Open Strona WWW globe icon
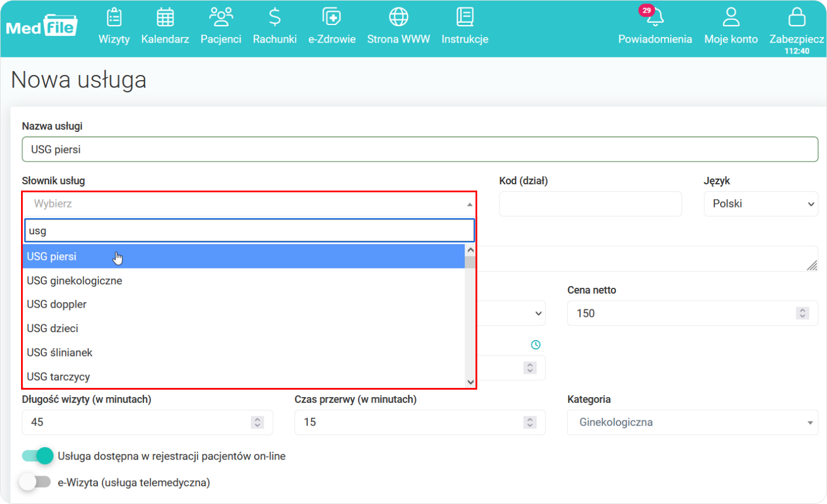 coord(398,17)
